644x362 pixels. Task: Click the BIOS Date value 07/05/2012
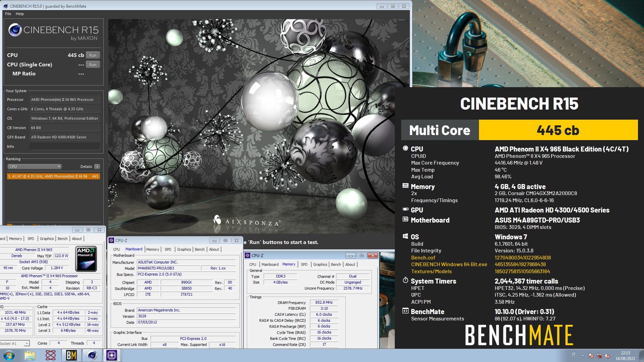186,322
